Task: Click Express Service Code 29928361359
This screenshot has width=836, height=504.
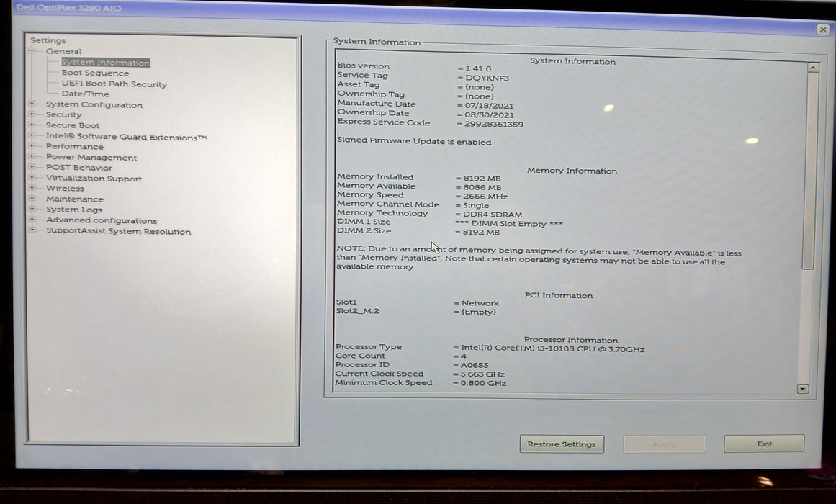Action: click(x=494, y=125)
